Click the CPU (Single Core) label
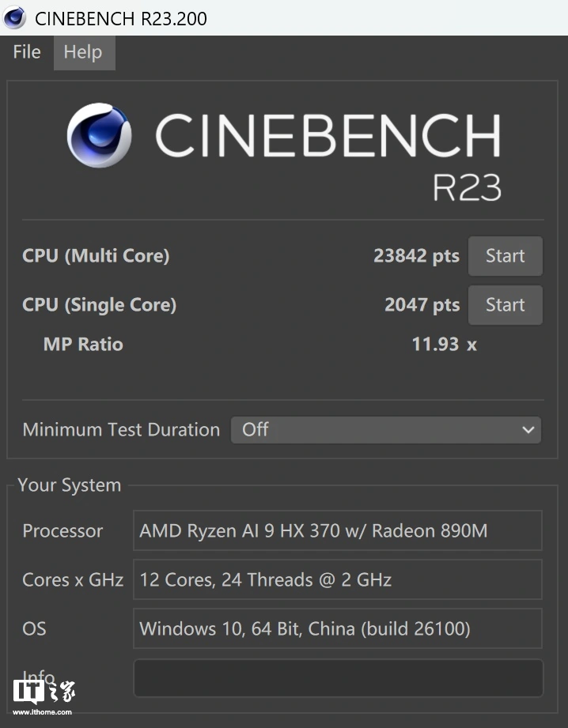This screenshot has height=728, width=568. (99, 305)
